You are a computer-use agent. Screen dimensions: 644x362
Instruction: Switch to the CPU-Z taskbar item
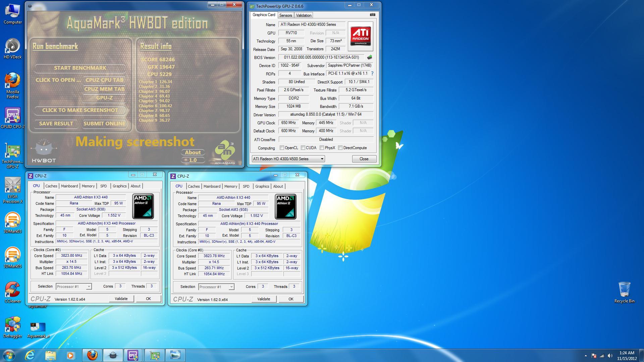pyautogui.click(x=133, y=355)
